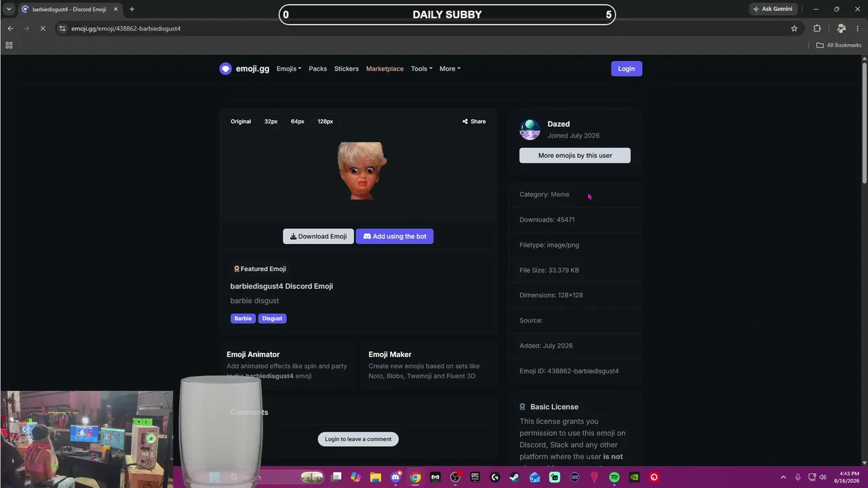This screenshot has width=868, height=488.
Task: Open the Stickers nav item
Action: pyautogui.click(x=347, y=68)
